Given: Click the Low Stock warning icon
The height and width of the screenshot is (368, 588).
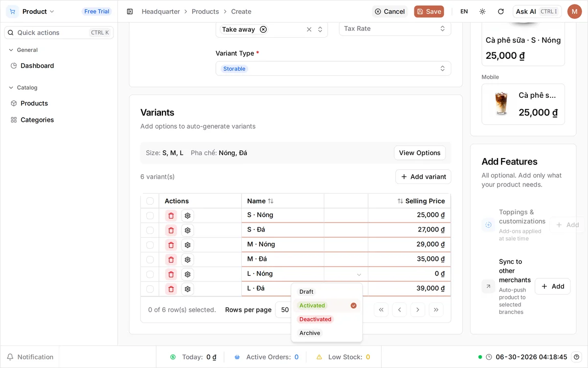Looking at the screenshot, I should tap(319, 357).
